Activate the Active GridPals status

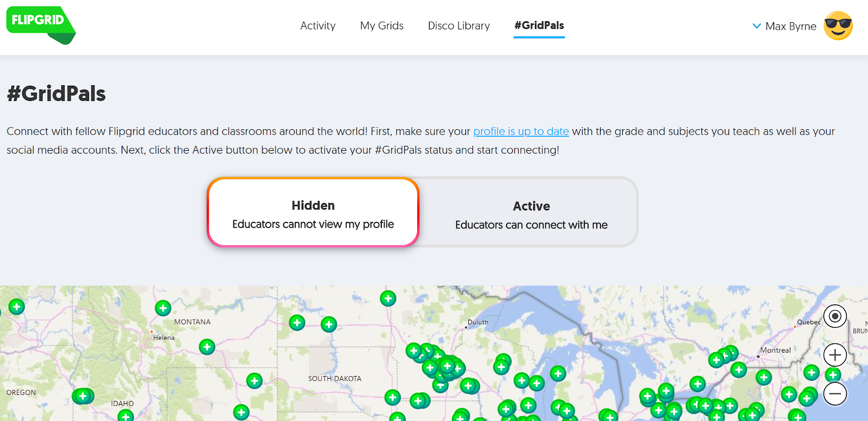point(531,214)
